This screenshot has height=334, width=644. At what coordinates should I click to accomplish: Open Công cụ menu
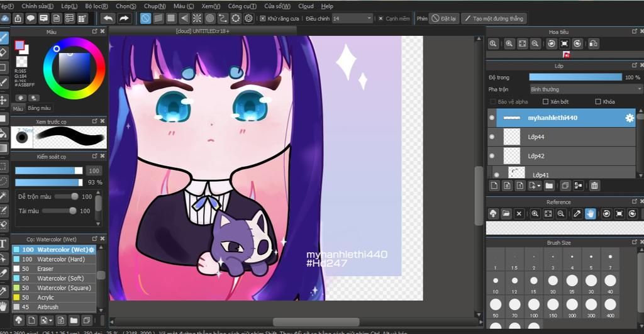click(x=242, y=6)
